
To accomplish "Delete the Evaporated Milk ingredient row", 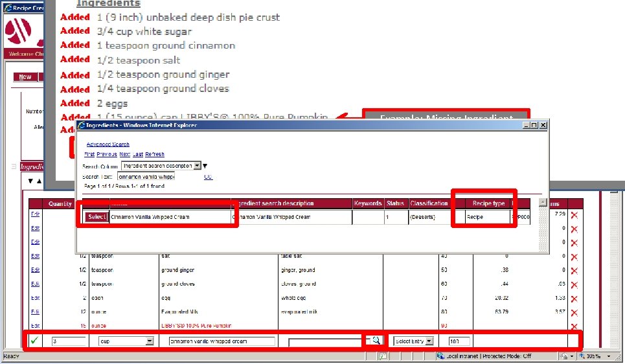I will (574, 313).
